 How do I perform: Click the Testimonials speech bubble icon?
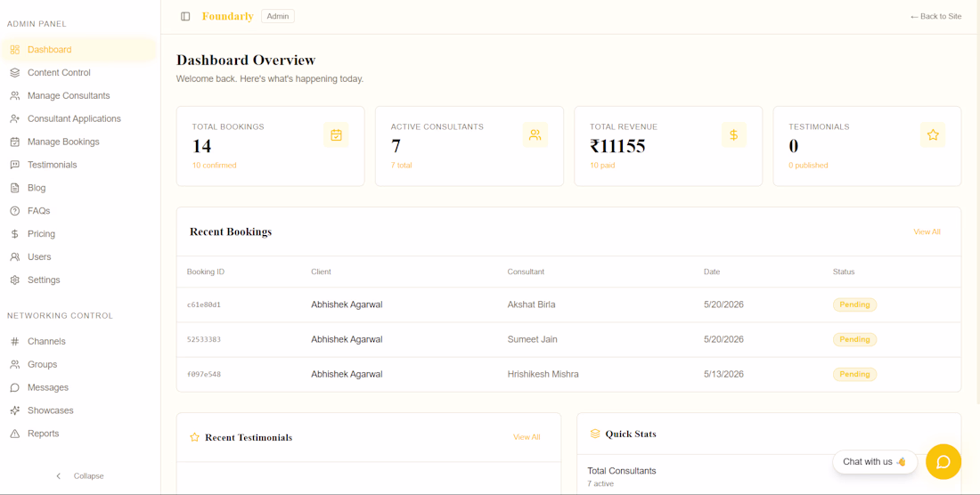(x=15, y=165)
